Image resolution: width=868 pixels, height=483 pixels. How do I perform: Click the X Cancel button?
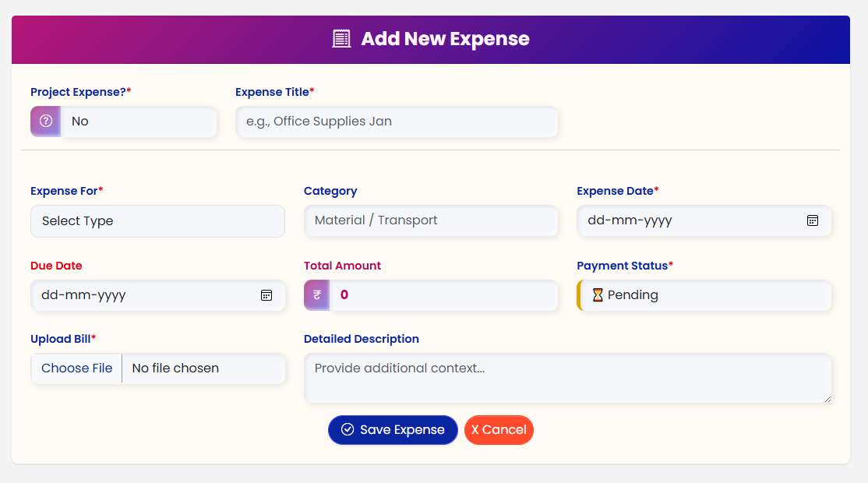point(499,430)
